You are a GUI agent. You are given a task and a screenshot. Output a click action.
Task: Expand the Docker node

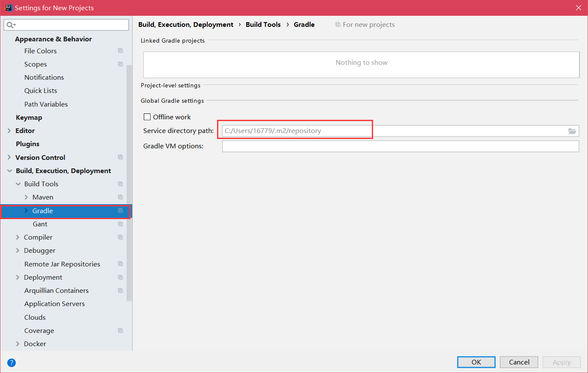pyautogui.click(x=17, y=344)
